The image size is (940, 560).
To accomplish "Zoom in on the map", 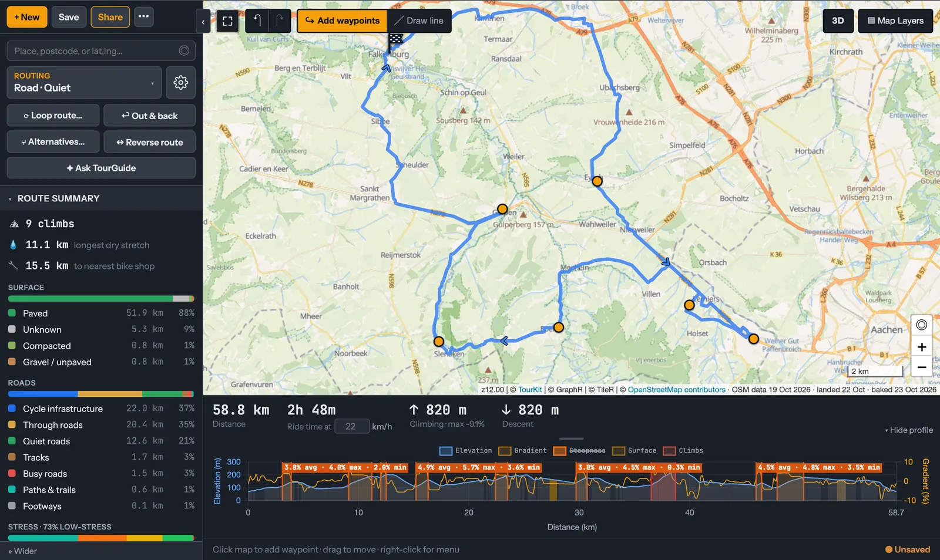I will pos(921,347).
